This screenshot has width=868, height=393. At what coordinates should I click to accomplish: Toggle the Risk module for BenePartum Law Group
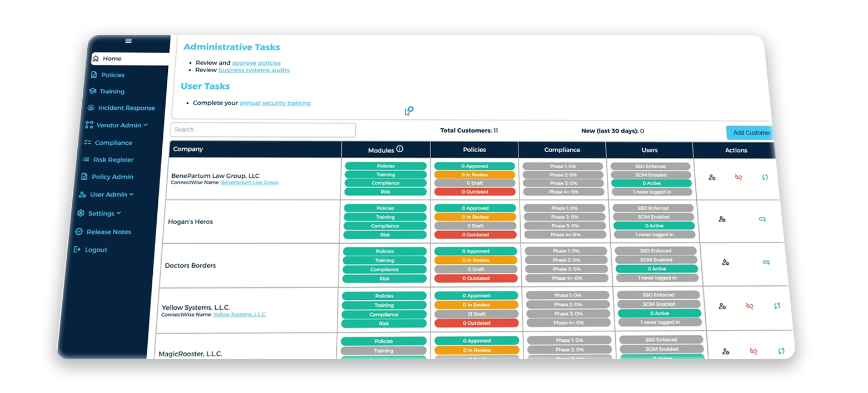coord(386,192)
